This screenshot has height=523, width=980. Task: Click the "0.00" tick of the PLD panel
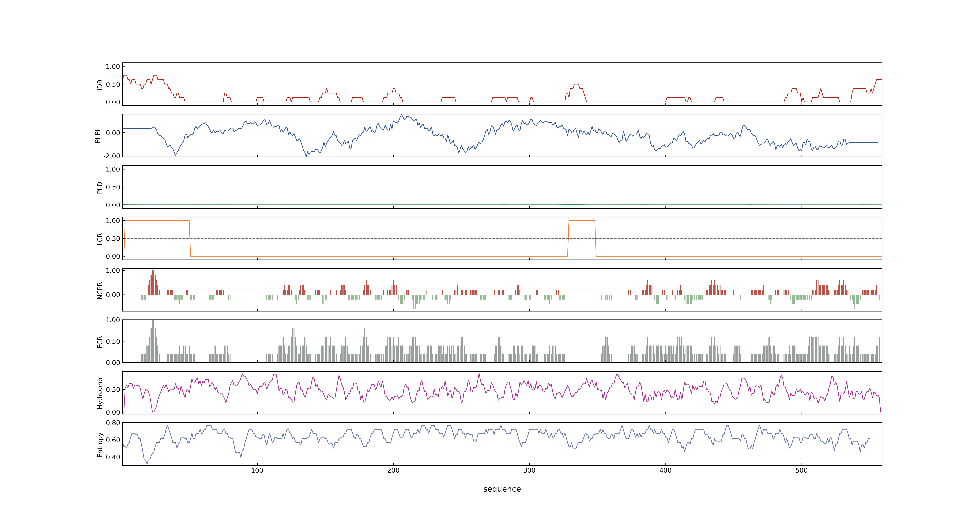[113, 205]
